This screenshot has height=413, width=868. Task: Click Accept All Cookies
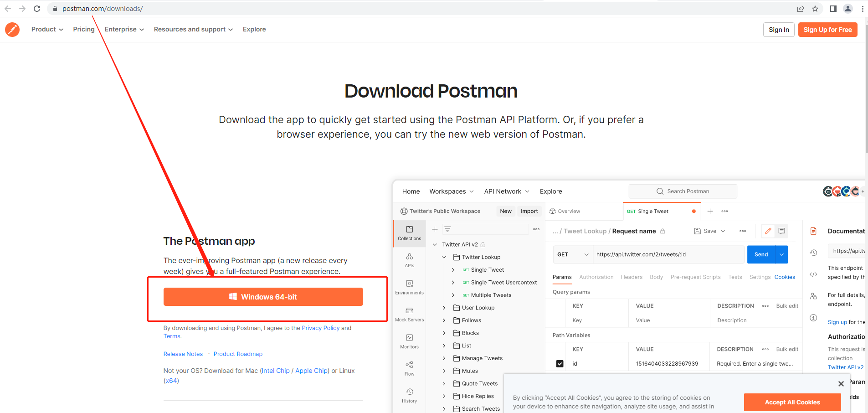(792, 402)
